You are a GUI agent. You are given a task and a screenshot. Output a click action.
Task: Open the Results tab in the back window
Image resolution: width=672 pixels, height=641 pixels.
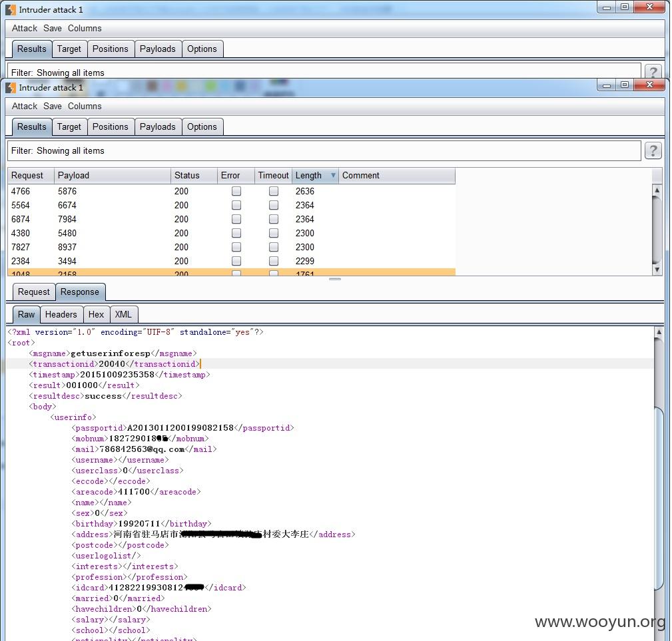click(32, 49)
